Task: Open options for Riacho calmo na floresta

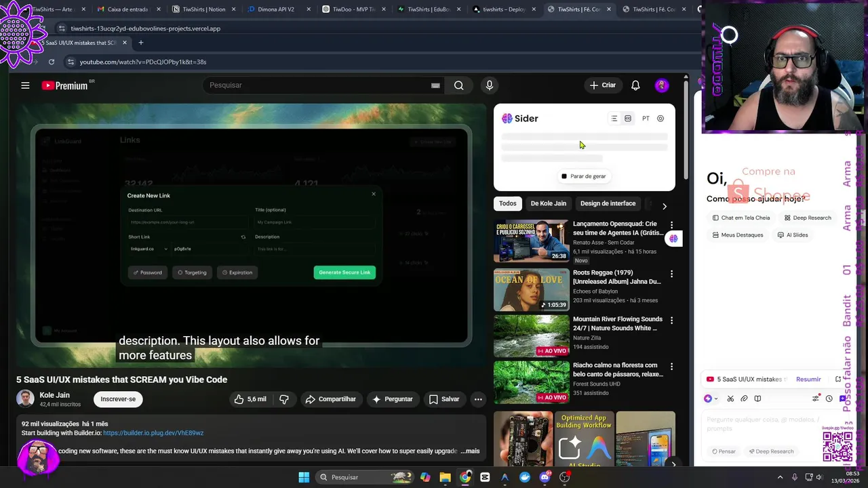Action: (x=671, y=366)
